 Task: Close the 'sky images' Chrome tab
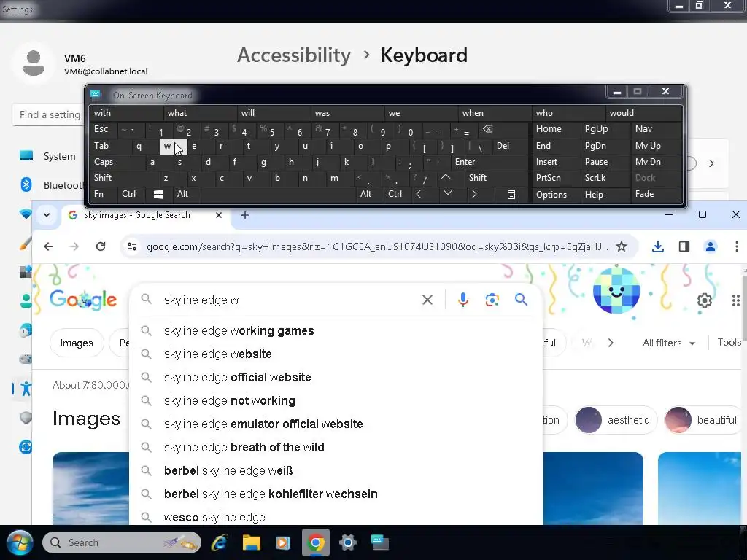pyautogui.click(x=219, y=215)
